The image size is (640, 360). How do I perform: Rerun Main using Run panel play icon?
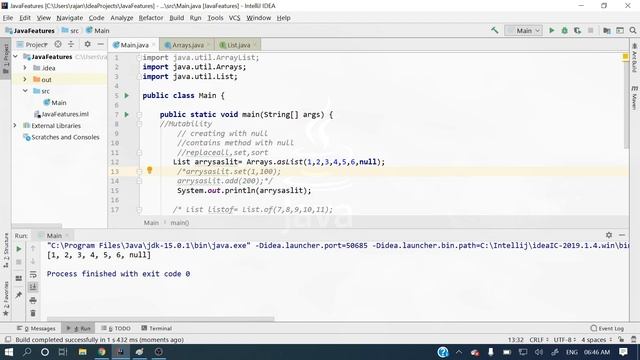[19, 249]
